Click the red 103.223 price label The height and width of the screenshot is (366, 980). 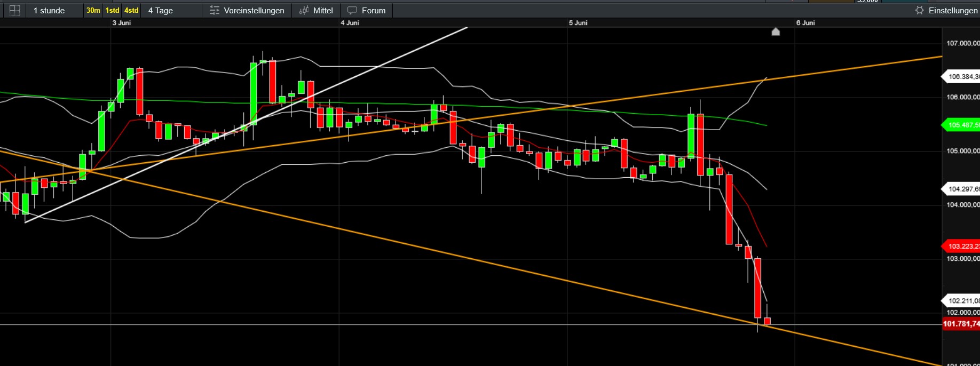[961, 246]
